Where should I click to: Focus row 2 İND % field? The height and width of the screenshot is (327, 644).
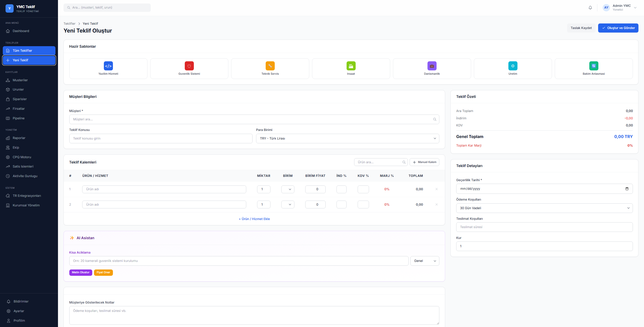(341, 205)
